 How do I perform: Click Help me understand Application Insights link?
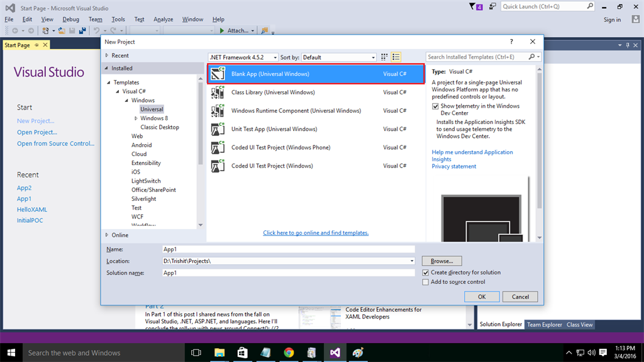click(x=472, y=156)
